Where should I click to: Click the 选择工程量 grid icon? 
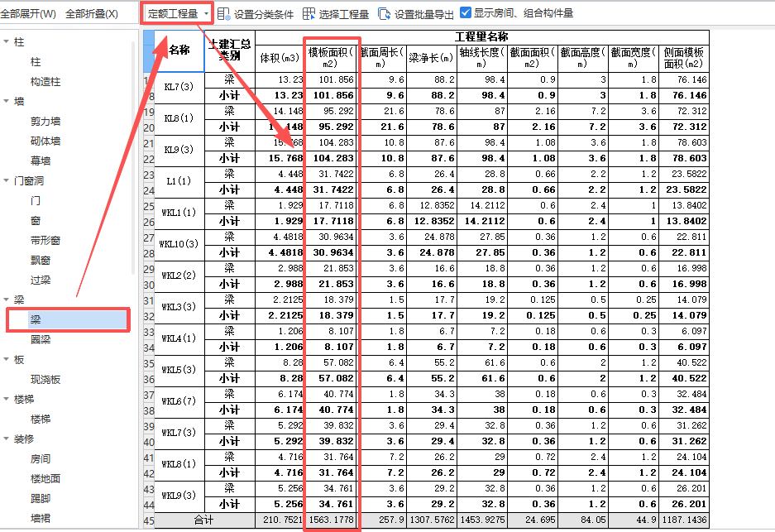[309, 14]
